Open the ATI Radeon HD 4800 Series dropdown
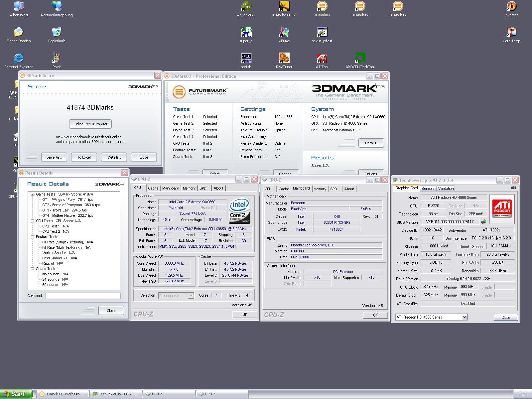The width and height of the screenshot is (532, 399). [x=465, y=317]
